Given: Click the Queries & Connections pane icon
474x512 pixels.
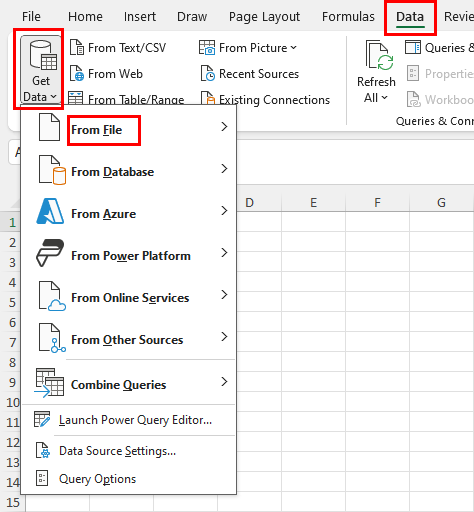Looking at the screenshot, I should (x=413, y=47).
